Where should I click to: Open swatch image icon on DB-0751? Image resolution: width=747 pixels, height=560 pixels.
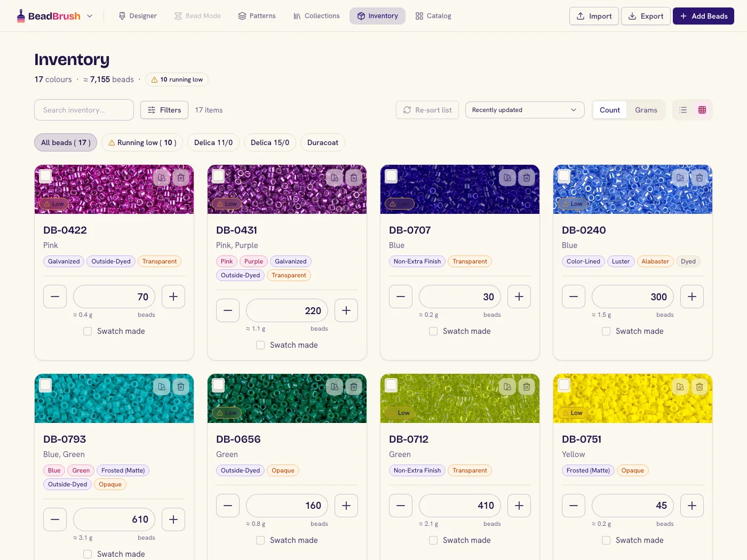click(x=680, y=387)
